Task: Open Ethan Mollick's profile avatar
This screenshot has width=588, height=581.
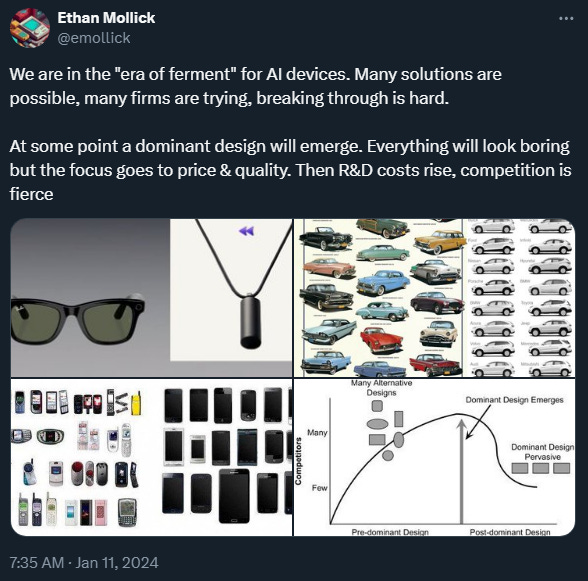Action: tap(30, 28)
